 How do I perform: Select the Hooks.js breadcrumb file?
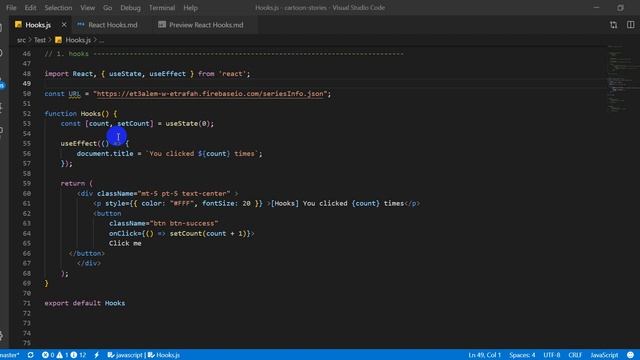(73, 40)
